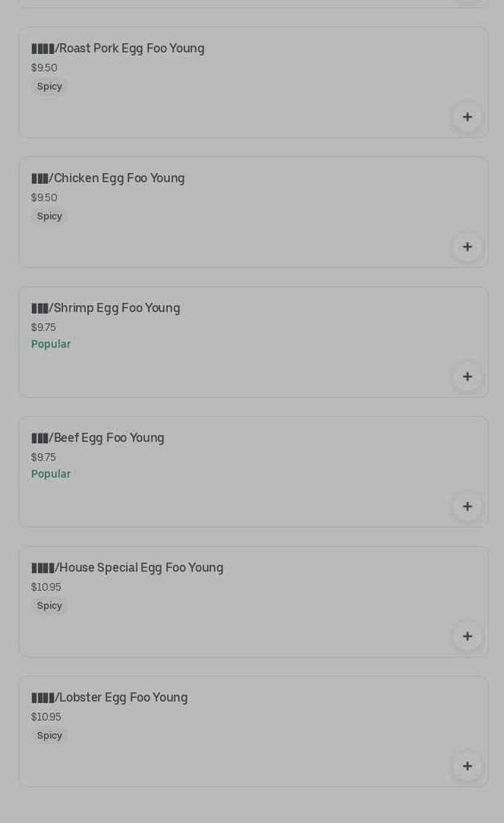Add Chicken Egg Foo Young using plus icon
This screenshot has width=504, height=823.
click(467, 247)
